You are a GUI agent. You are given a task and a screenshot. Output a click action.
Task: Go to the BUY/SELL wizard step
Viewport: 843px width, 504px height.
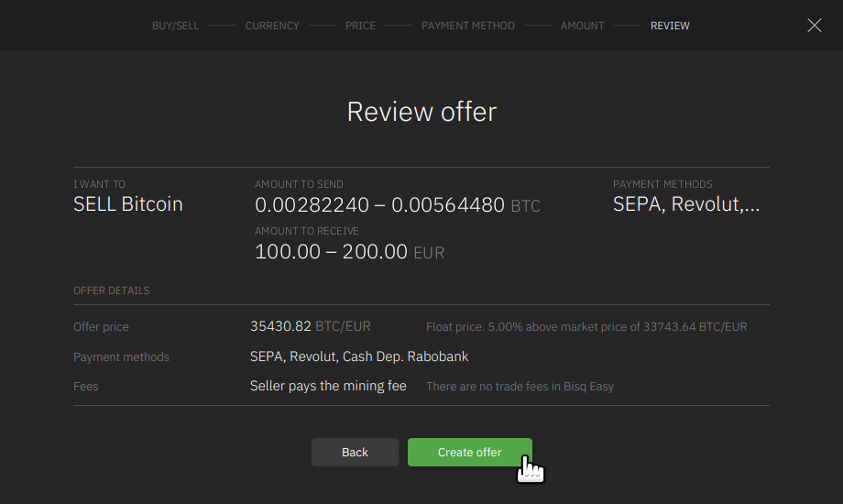pyautogui.click(x=175, y=26)
